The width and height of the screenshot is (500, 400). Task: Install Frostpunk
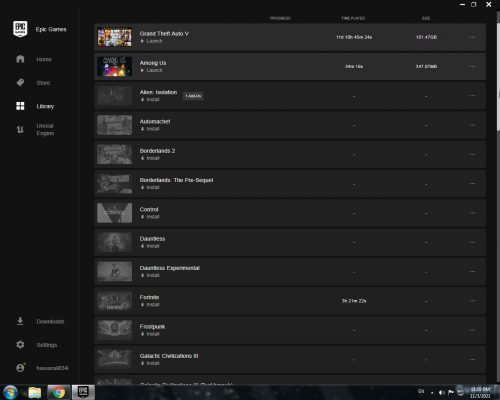[x=150, y=334]
